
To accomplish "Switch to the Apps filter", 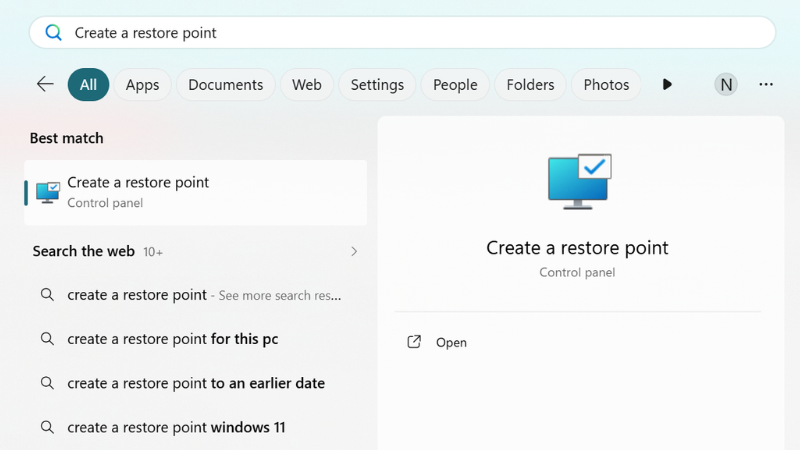I will coord(142,85).
